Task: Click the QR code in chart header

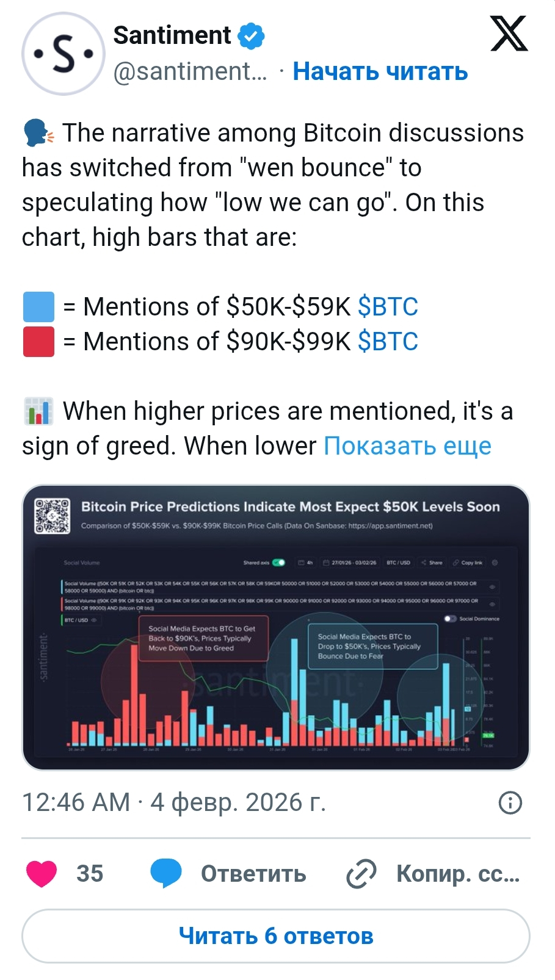Action: coord(53,516)
